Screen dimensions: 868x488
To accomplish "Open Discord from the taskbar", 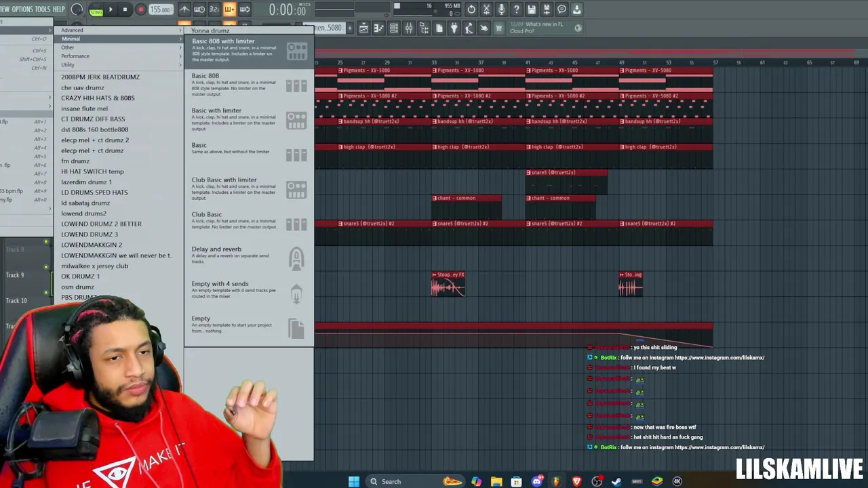I will click(x=536, y=481).
